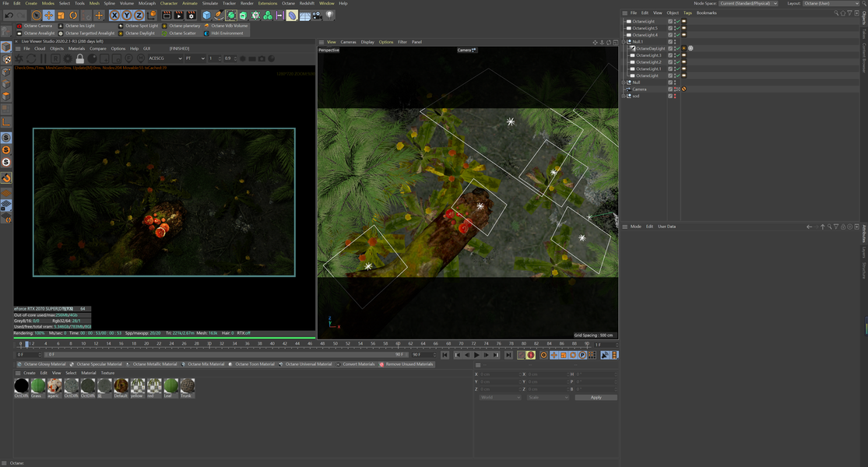Image resolution: width=868 pixels, height=467 pixels.
Task: Toggle the layer box for OctaneLight.5
Action: click(x=669, y=28)
